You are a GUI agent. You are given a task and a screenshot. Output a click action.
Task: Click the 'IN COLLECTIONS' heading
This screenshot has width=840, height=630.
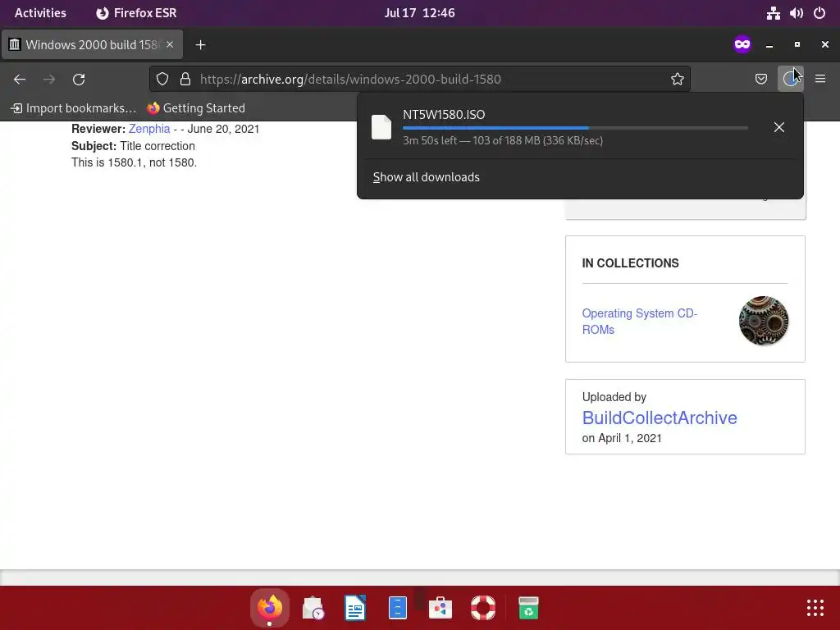631,263
